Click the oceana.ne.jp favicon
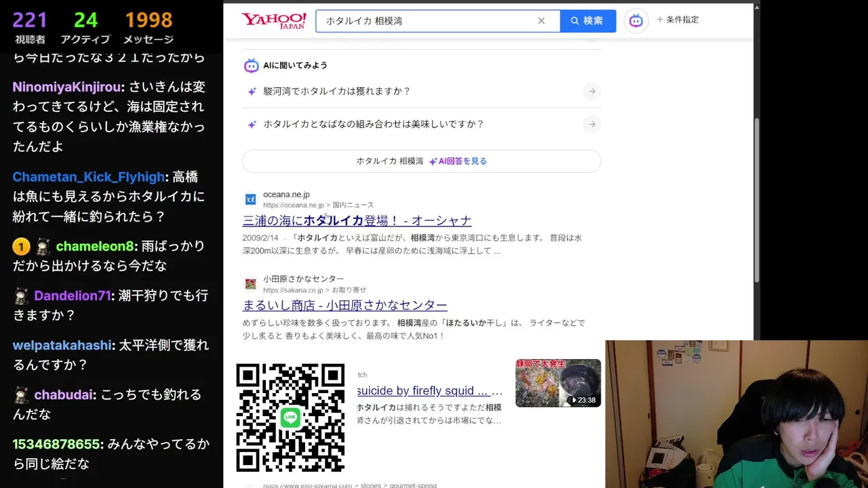Viewport: 868px width, 488px height. click(x=250, y=199)
